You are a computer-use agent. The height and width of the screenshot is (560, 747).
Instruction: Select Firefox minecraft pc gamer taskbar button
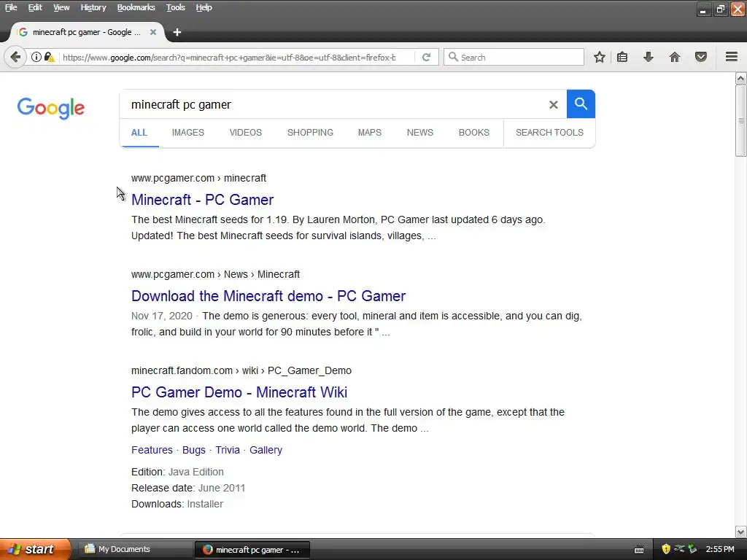[x=252, y=550]
